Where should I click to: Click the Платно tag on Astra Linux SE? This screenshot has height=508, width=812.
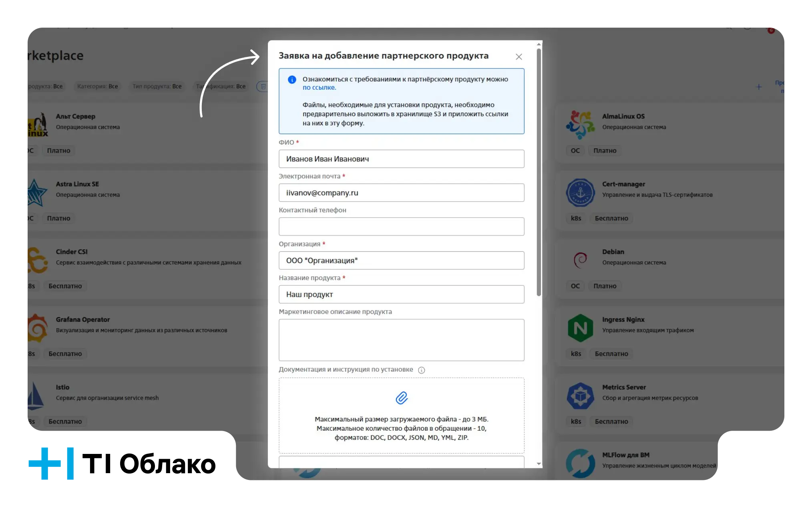pos(58,218)
